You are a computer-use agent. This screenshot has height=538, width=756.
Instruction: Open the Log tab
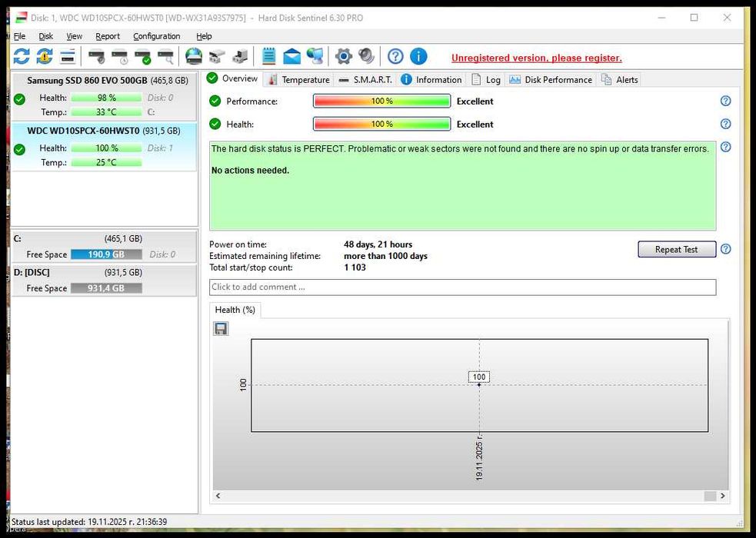click(x=486, y=80)
